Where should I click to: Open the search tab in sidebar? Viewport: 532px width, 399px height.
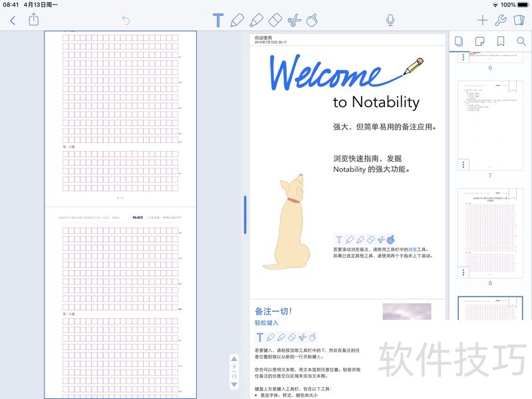(521, 41)
